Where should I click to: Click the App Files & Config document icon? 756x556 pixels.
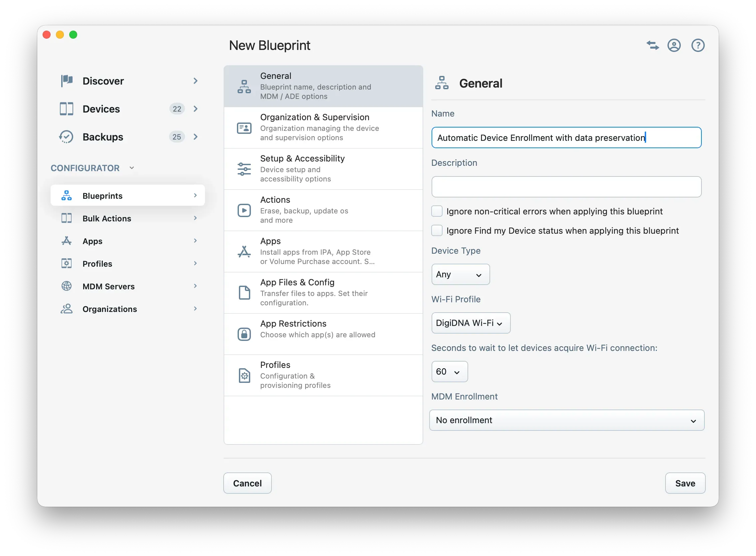(244, 293)
